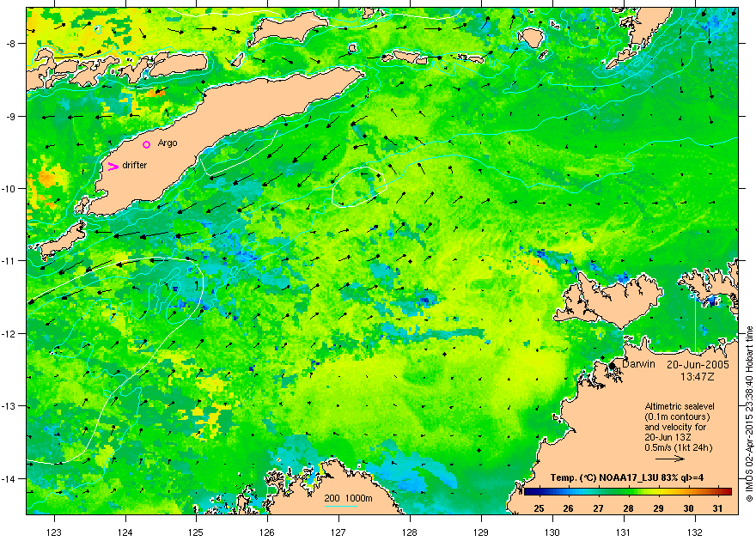This screenshot has height=541, width=756.
Task: Click the '-10' latitude axis label
Action: pos(9,188)
